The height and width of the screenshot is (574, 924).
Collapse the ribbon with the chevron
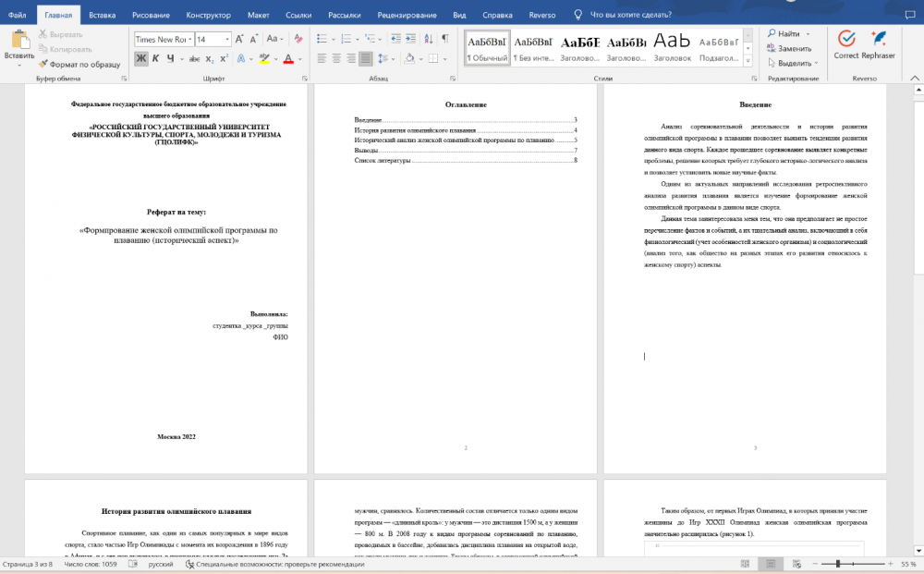pyautogui.click(x=915, y=79)
